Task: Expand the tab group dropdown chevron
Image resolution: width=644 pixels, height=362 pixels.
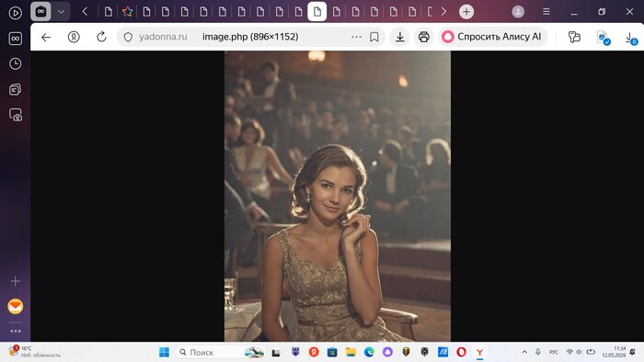Action: (62, 12)
